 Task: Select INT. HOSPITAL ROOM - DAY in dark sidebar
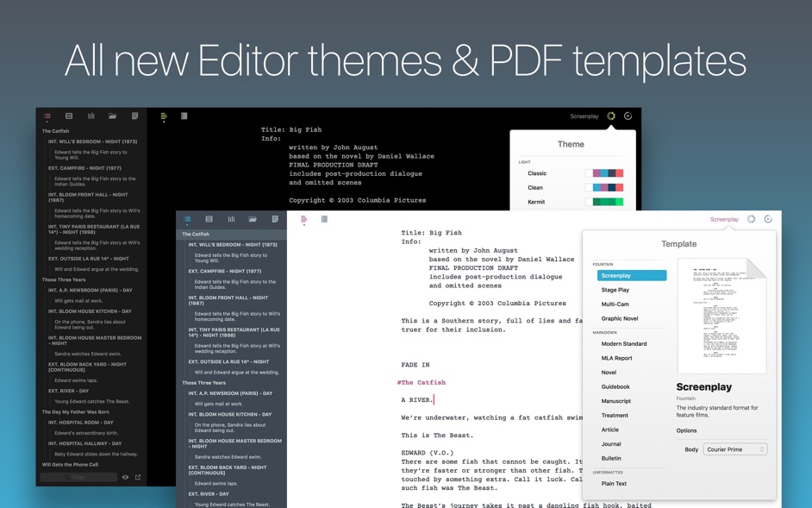coord(81,423)
